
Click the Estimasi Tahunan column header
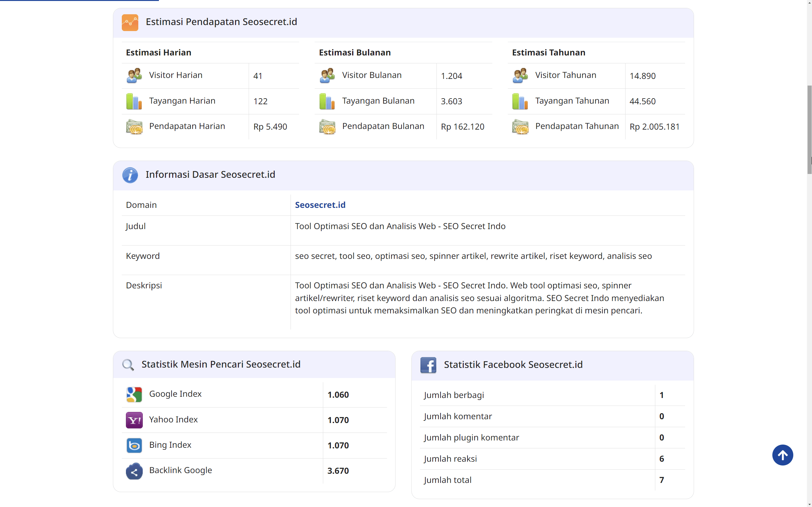click(548, 53)
